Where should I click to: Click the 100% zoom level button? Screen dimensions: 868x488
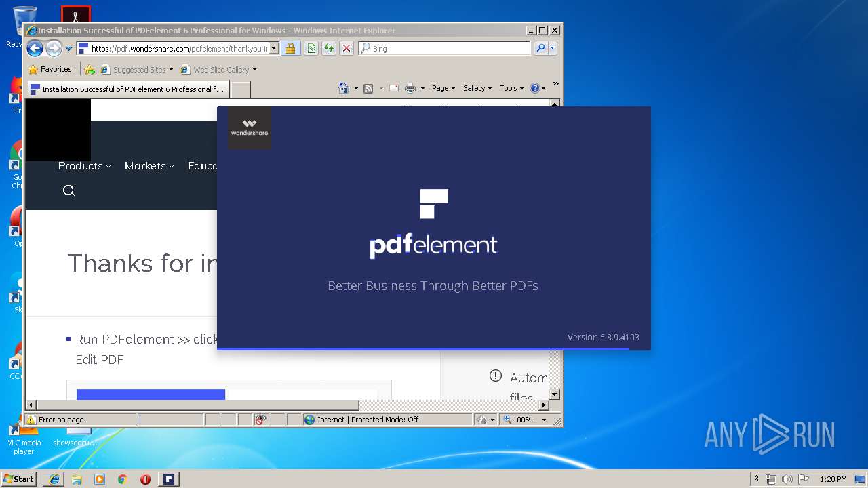click(x=518, y=420)
